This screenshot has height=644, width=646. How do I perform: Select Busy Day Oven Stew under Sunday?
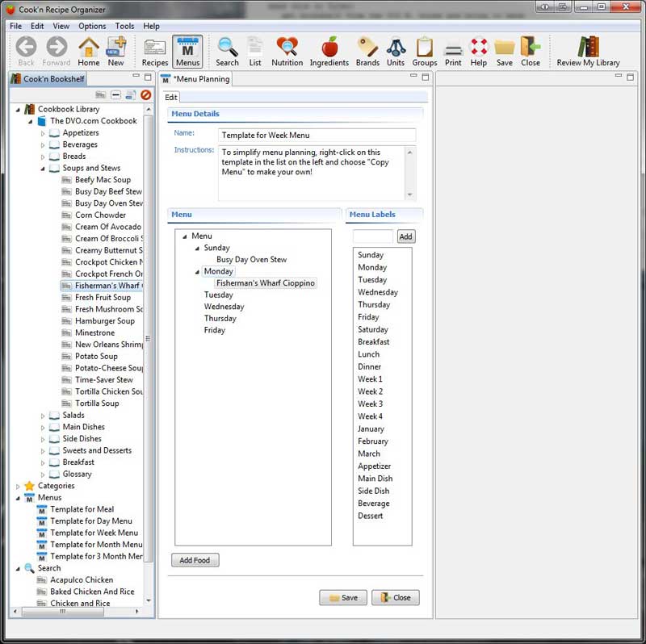pyautogui.click(x=251, y=259)
